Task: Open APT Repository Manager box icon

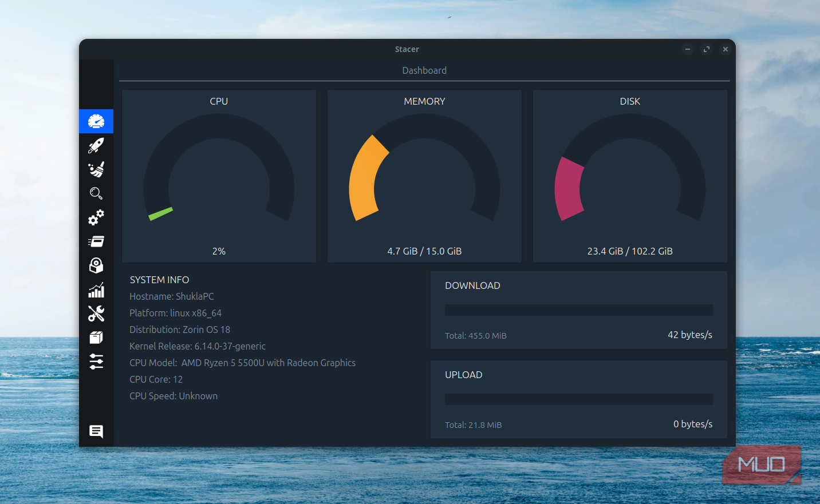Action: point(96,338)
